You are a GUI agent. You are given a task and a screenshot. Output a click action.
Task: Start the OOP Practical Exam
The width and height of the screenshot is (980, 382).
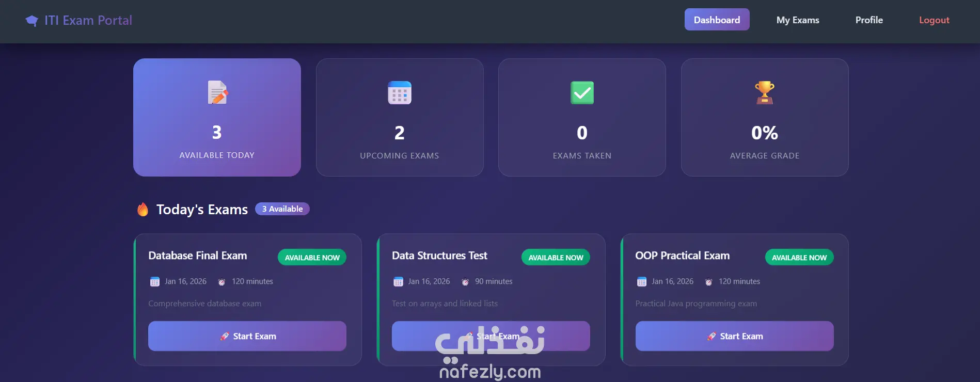point(734,336)
